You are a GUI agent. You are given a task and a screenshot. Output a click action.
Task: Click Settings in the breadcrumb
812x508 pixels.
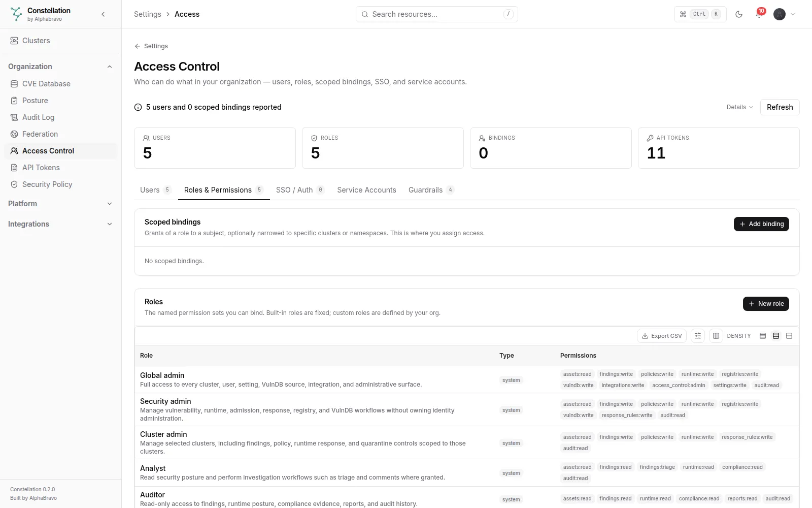(x=148, y=14)
